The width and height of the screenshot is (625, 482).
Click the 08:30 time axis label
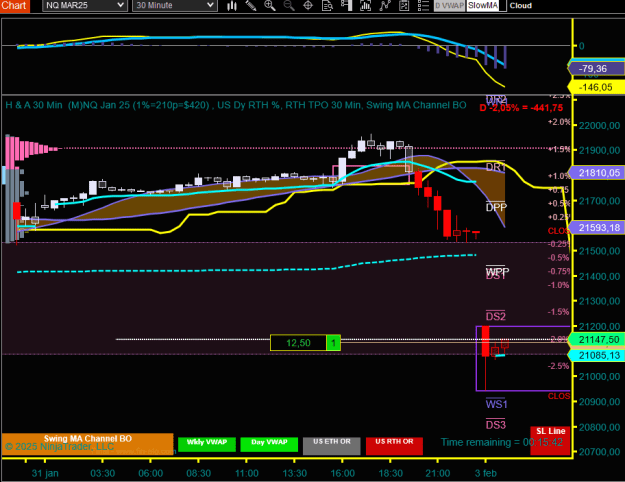tap(199, 473)
